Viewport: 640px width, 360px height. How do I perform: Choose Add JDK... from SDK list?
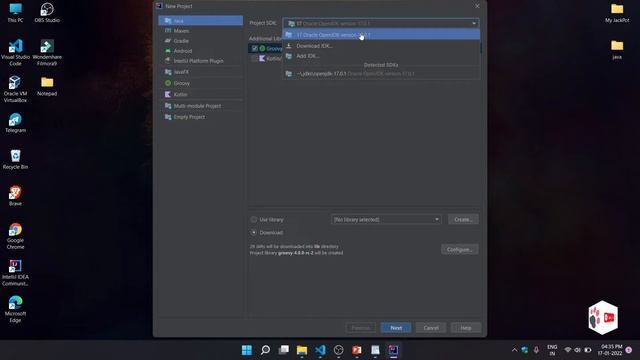point(381,56)
